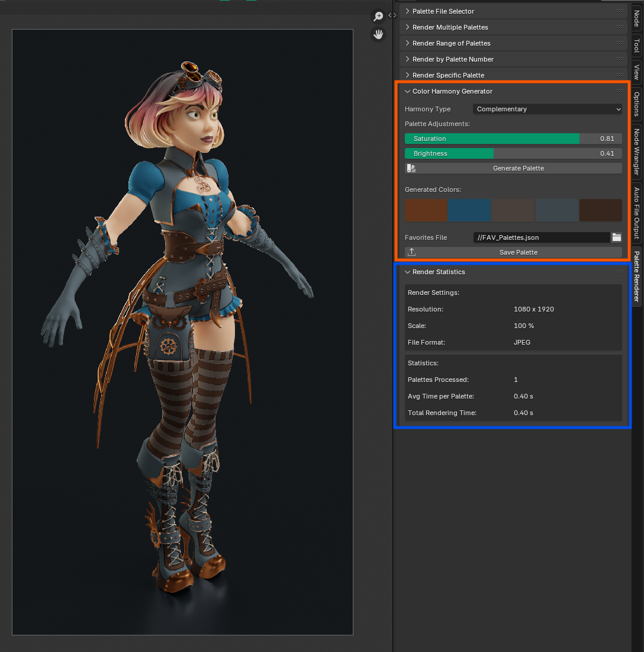Save the palette with Save Palette
Image resolution: width=644 pixels, height=652 pixels.
519,252
